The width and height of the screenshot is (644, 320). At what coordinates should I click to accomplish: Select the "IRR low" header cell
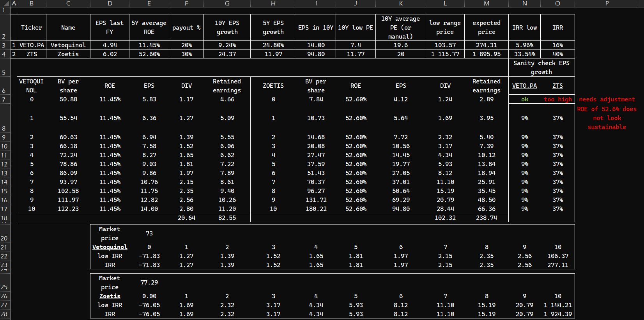[525, 28]
